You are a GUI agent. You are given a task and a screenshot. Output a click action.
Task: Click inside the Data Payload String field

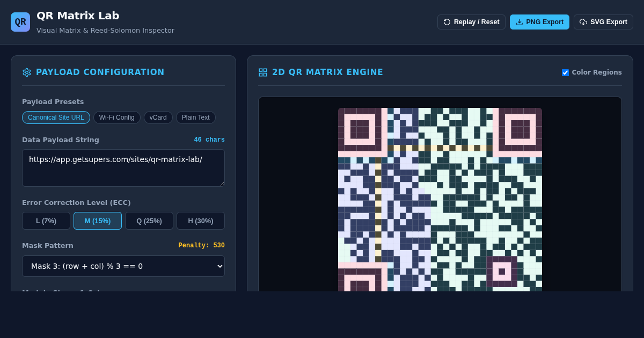pyautogui.click(x=123, y=168)
